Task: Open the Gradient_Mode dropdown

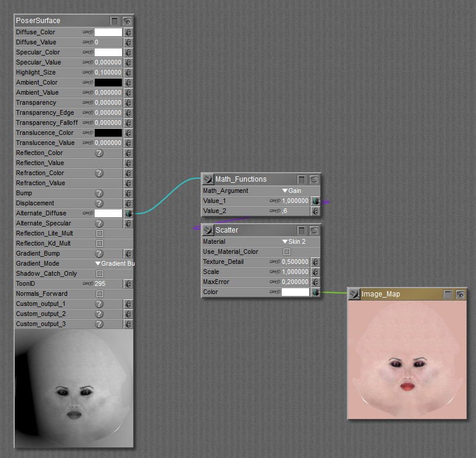Action: (x=115, y=264)
